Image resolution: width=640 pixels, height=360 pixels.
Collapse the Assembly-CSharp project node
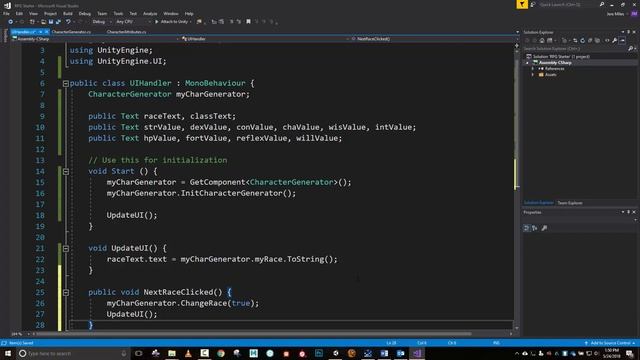527,63
